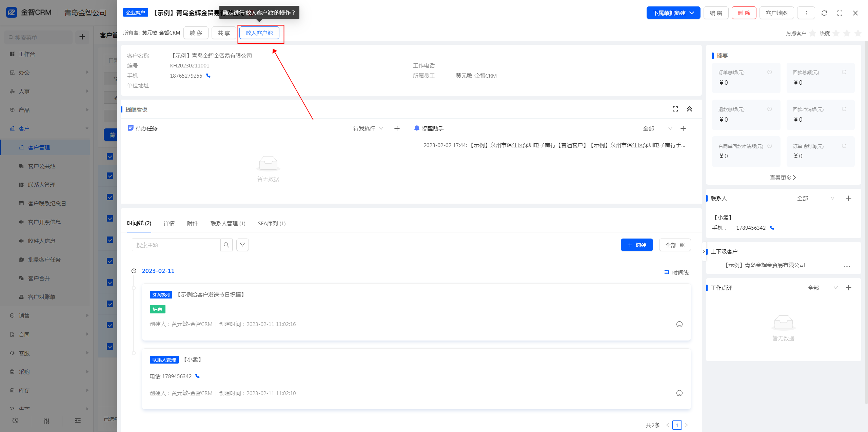Toggle fullscreen icon in top toolbar
Image resolution: width=868 pixels, height=432 pixels.
click(840, 13)
